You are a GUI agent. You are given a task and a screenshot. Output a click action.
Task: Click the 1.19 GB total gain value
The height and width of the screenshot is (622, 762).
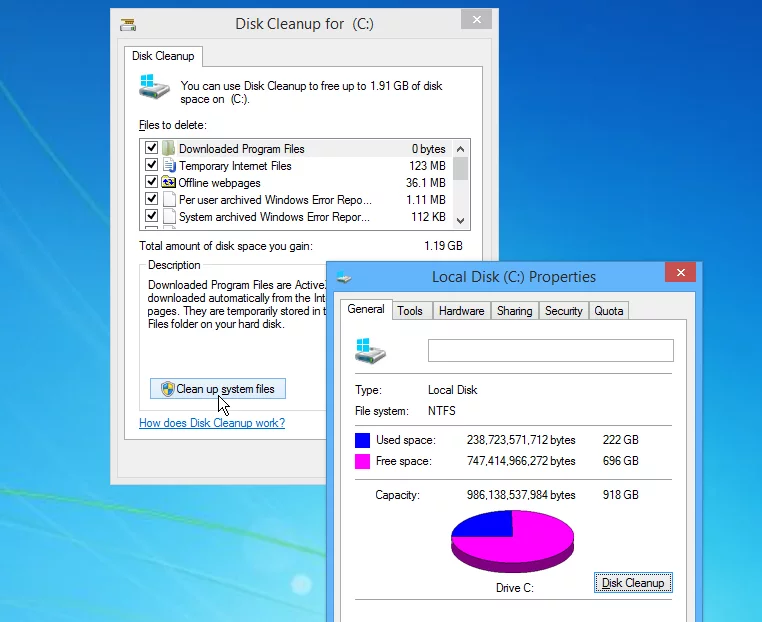pyautogui.click(x=443, y=246)
